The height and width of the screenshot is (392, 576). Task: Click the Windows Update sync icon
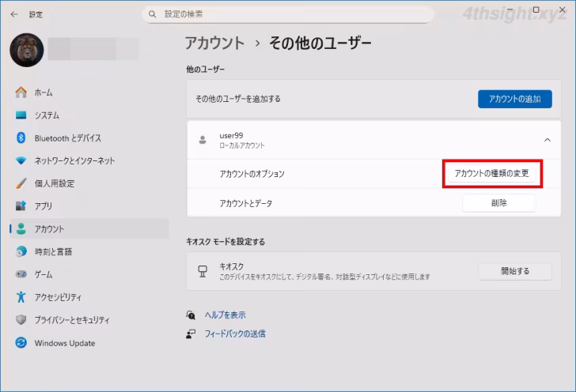(21, 343)
